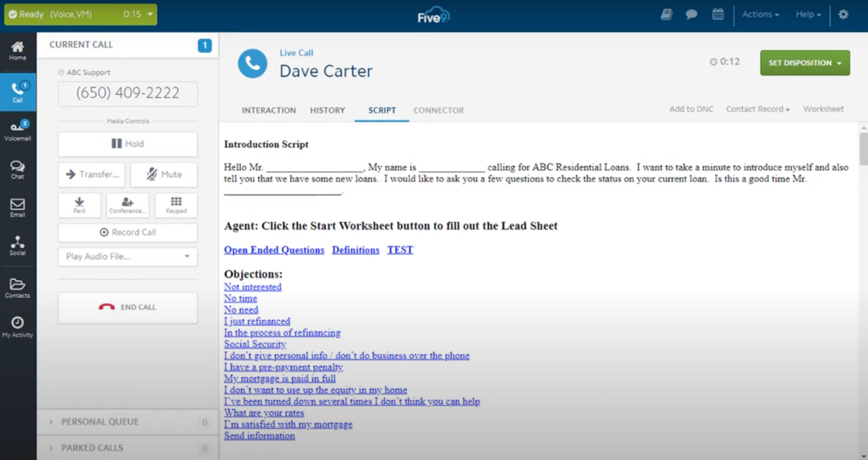Screen dimensions: 868x460
Task: Click the scrollbar down arrow
Action: [863, 456]
